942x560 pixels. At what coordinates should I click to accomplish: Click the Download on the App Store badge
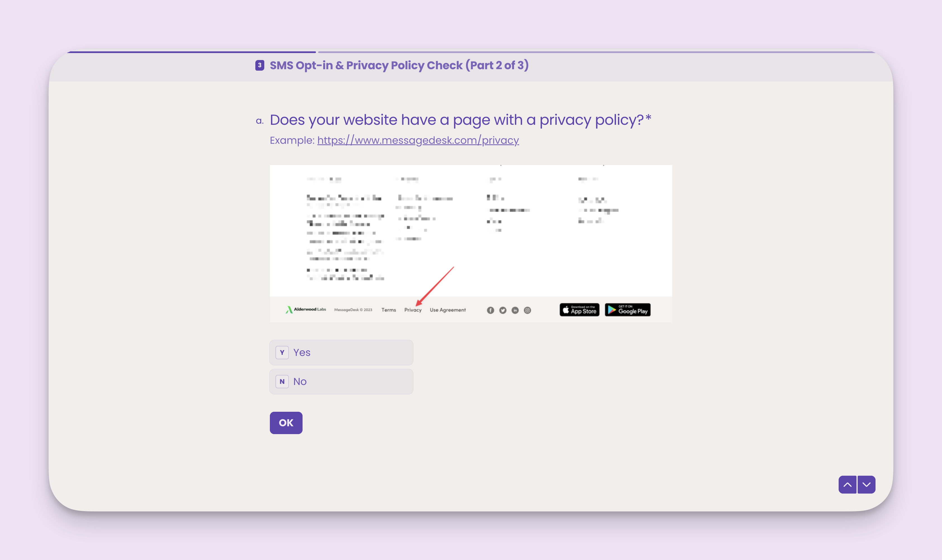point(579,310)
